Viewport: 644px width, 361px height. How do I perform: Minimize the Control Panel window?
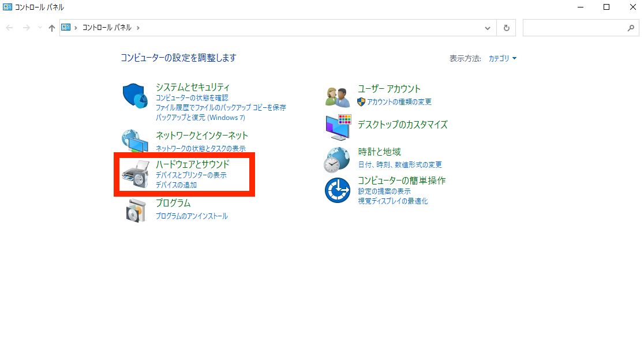point(581,7)
